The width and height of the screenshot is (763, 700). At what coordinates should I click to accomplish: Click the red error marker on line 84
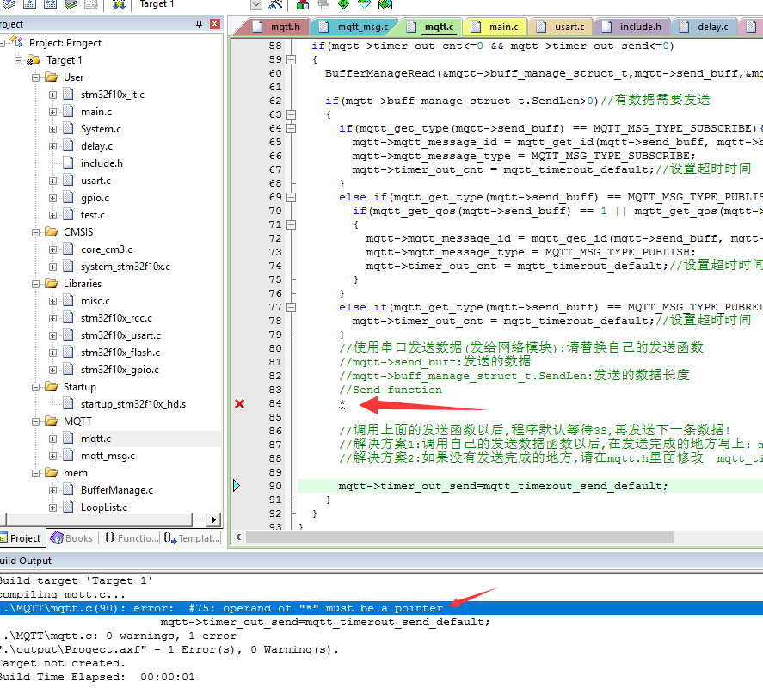[x=239, y=404]
